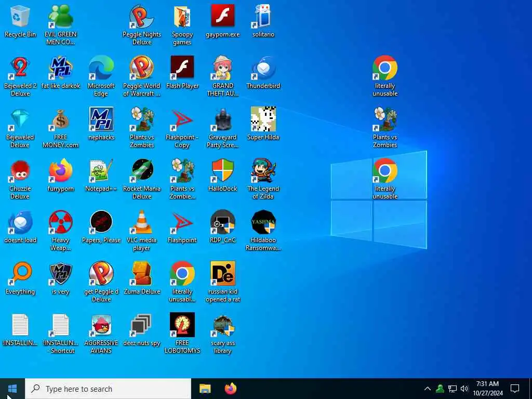
Task: Open File Explorer from the taskbar
Action: [x=205, y=389]
